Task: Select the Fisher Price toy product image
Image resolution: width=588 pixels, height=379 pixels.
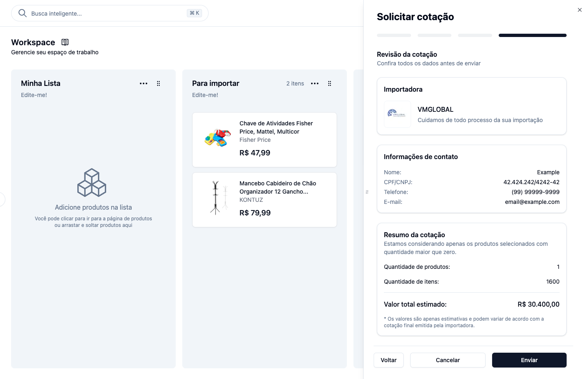Action: click(218, 138)
